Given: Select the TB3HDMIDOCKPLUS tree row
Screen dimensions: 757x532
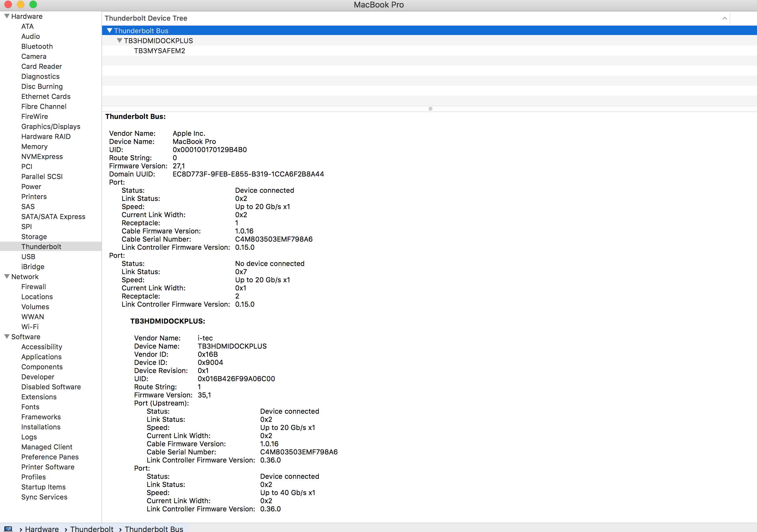Looking at the screenshot, I should click(x=158, y=41).
